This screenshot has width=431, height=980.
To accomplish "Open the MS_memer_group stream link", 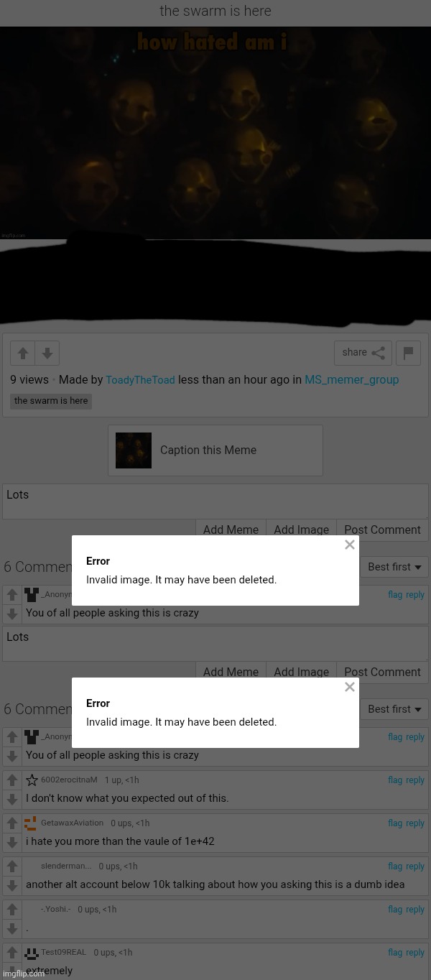I will [351, 380].
